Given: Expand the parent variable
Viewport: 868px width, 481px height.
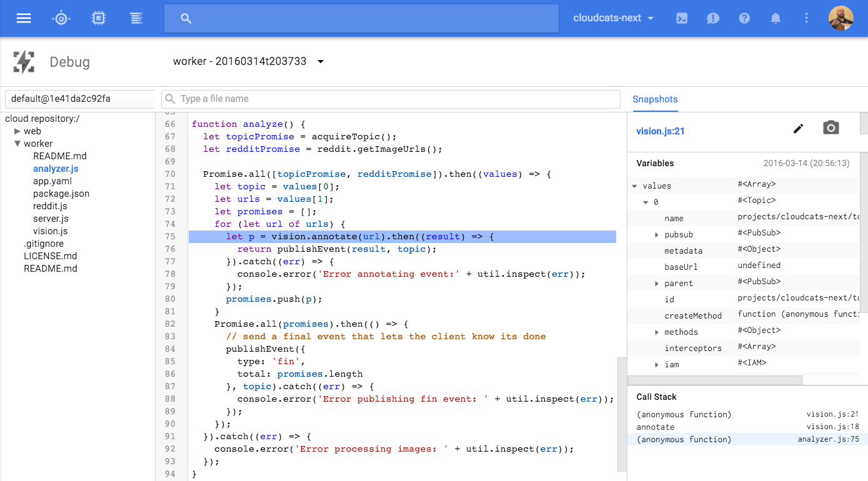Looking at the screenshot, I should pyautogui.click(x=657, y=283).
